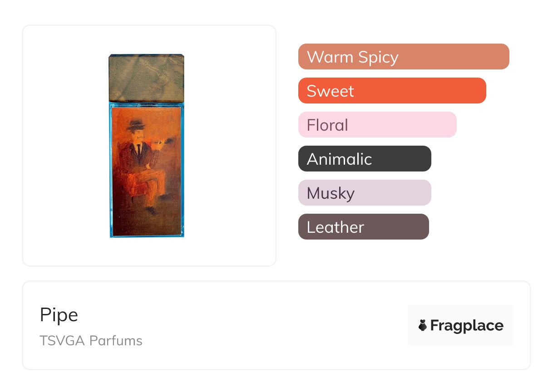The height and width of the screenshot is (392, 553).
Task: Click the Fragplace wordmark text
Action: point(467,325)
